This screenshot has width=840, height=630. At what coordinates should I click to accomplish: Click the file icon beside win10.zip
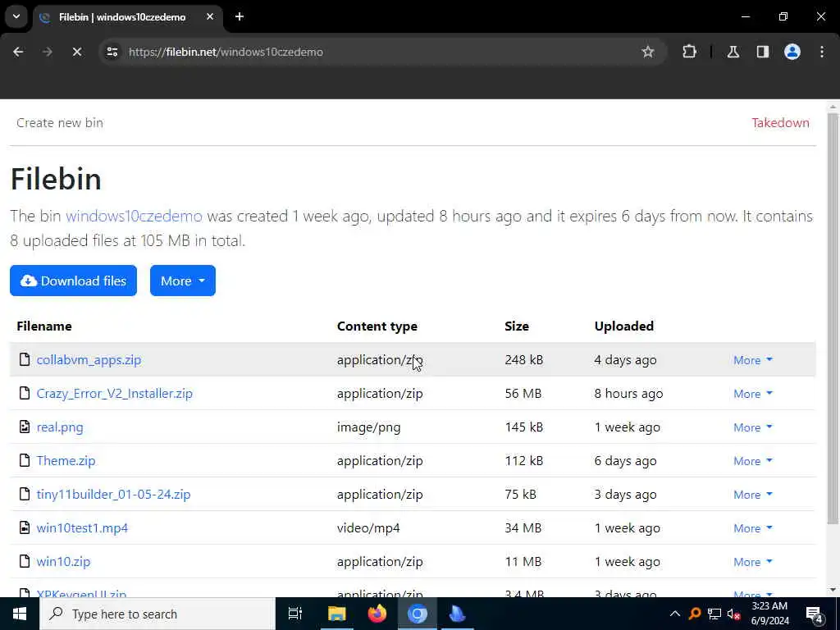coord(24,561)
